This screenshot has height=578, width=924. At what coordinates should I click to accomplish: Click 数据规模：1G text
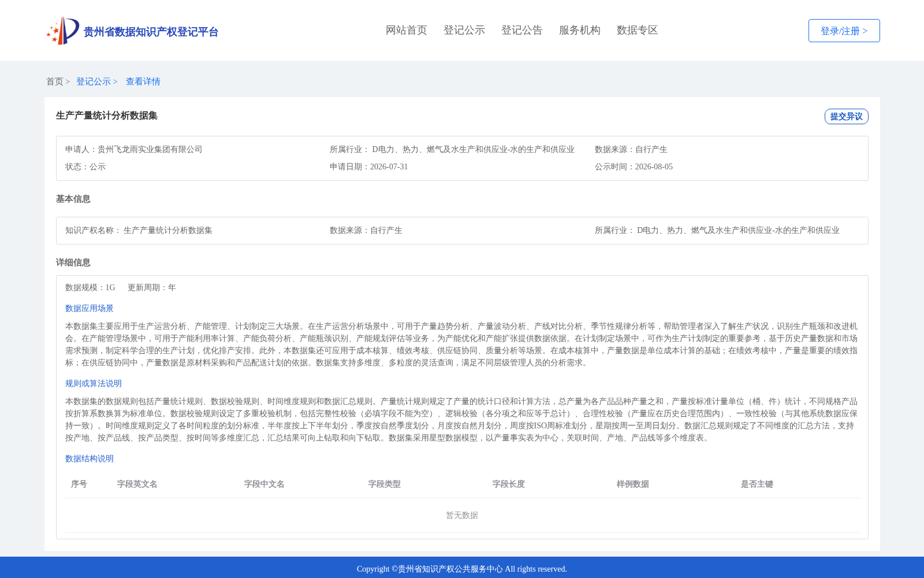(x=90, y=287)
